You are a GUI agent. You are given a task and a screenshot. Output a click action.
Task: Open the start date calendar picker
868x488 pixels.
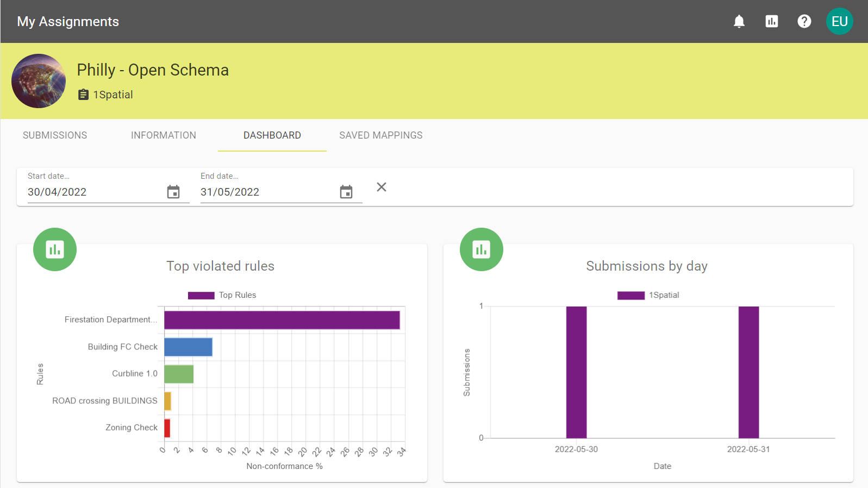click(x=173, y=192)
